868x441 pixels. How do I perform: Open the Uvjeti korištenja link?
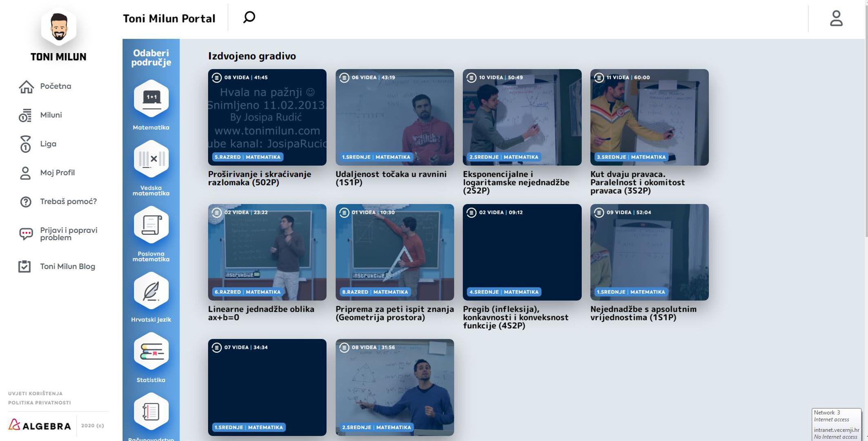(x=36, y=394)
